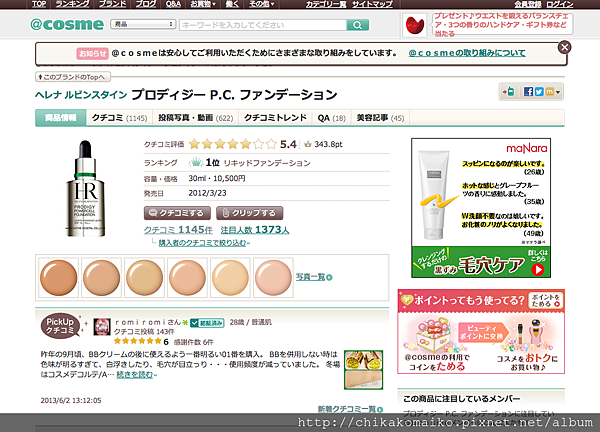Click the プレゼント banner text link
600x432 pixels.
501,25
